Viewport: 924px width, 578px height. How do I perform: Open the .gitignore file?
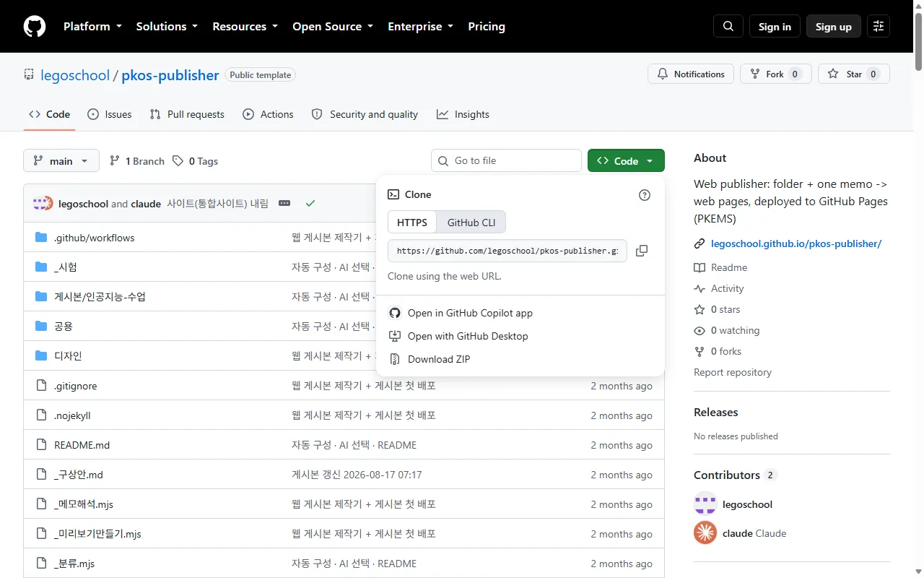coord(75,386)
